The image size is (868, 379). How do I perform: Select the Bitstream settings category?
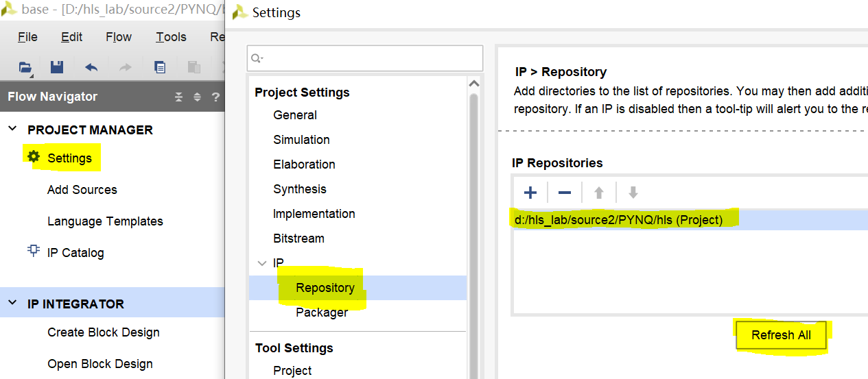click(x=298, y=239)
